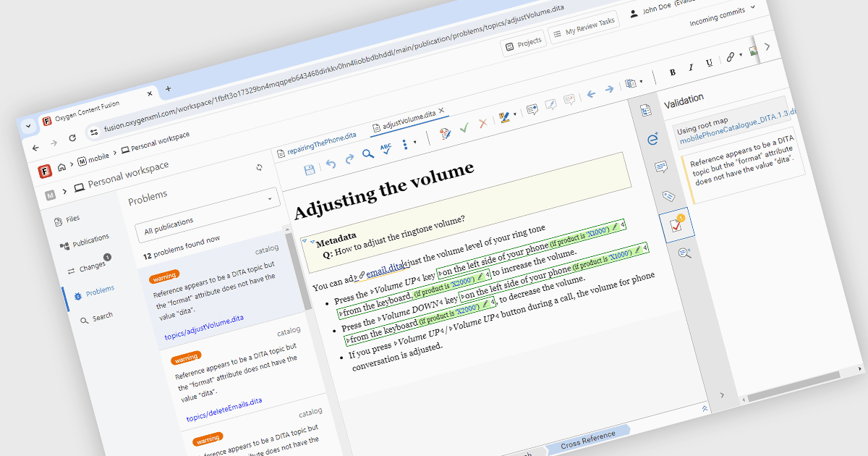Image resolution: width=868 pixels, height=456 pixels.
Task: Click the double up chevron in editor
Action: (705, 409)
